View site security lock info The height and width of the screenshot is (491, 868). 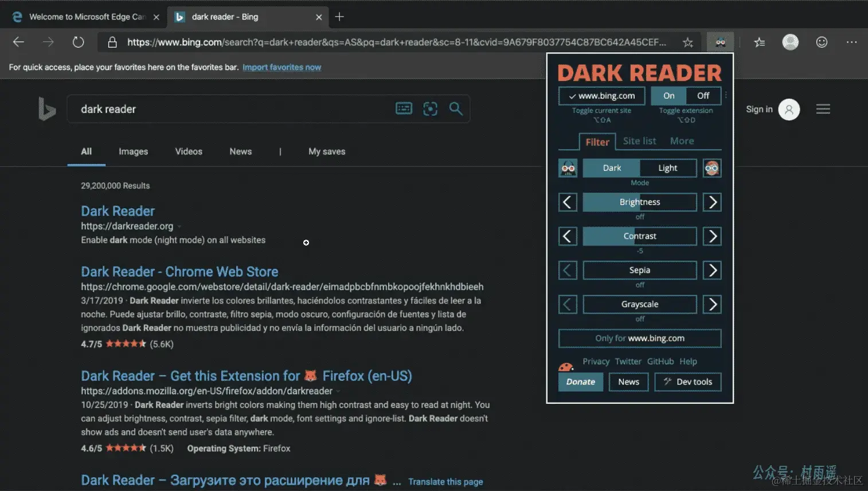pyautogui.click(x=112, y=42)
